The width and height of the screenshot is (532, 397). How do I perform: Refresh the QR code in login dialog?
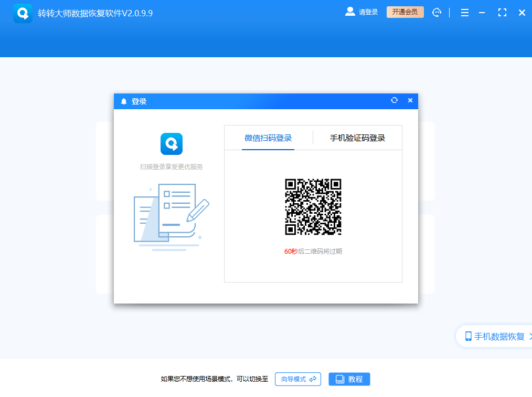394,100
